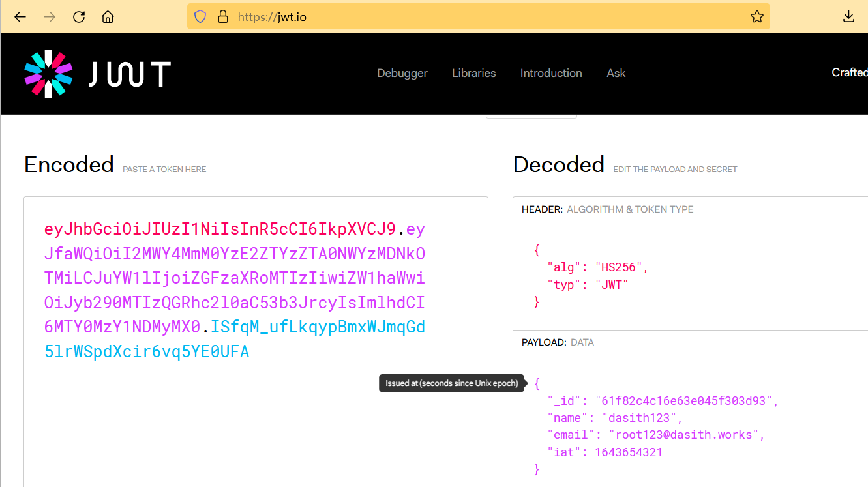Click the browser forward arrow
The image size is (868, 487).
coord(50,17)
